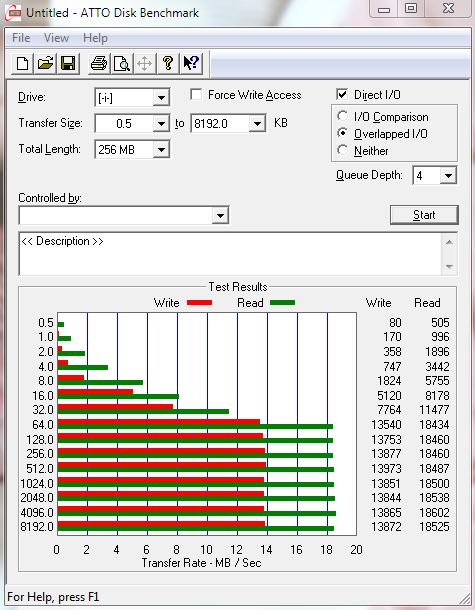Viewport: 475px width, 610px height.
Task: Click the read value 11477
Action: tap(434, 410)
